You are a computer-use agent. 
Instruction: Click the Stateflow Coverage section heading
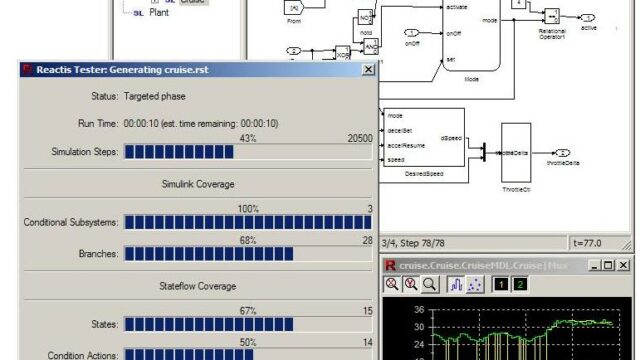tap(198, 286)
